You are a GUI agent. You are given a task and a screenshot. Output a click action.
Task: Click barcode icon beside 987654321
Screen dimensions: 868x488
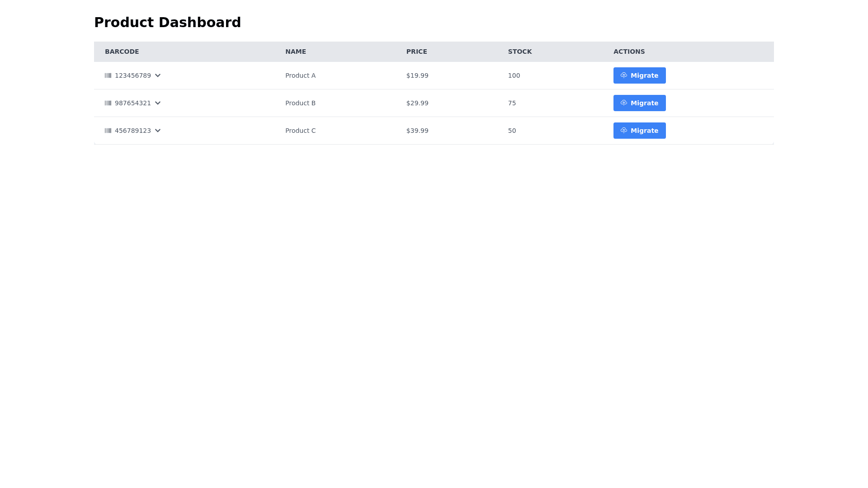[x=108, y=103]
